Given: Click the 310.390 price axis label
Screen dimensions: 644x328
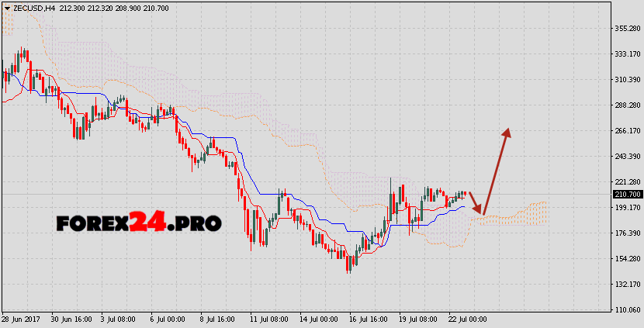Looking at the screenshot, I should [627, 80].
